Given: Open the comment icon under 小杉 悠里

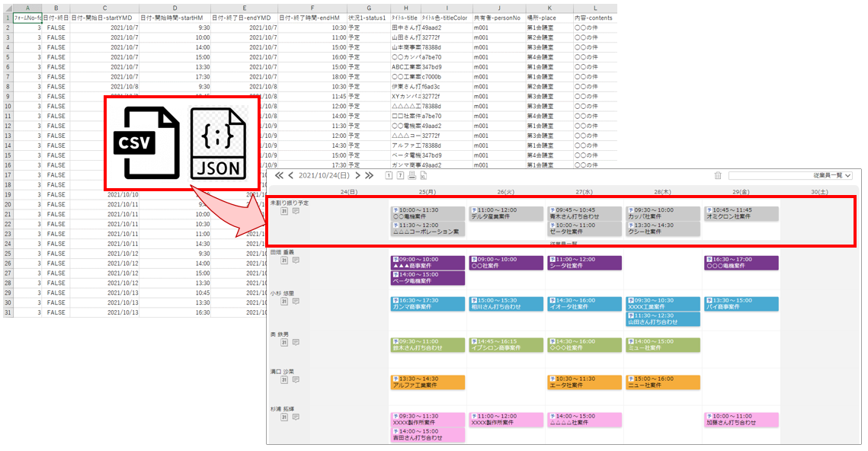Looking at the screenshot, I should pos(296,301).
